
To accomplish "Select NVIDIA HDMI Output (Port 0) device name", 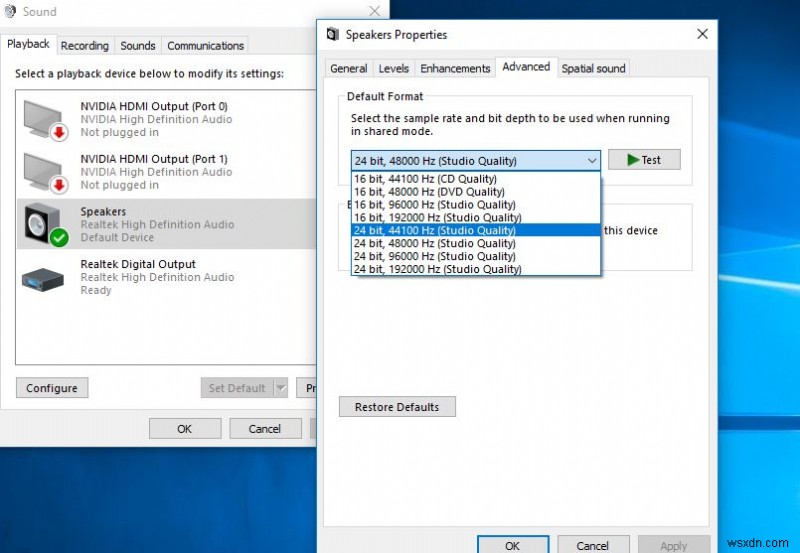I will (x=154, y=106).
